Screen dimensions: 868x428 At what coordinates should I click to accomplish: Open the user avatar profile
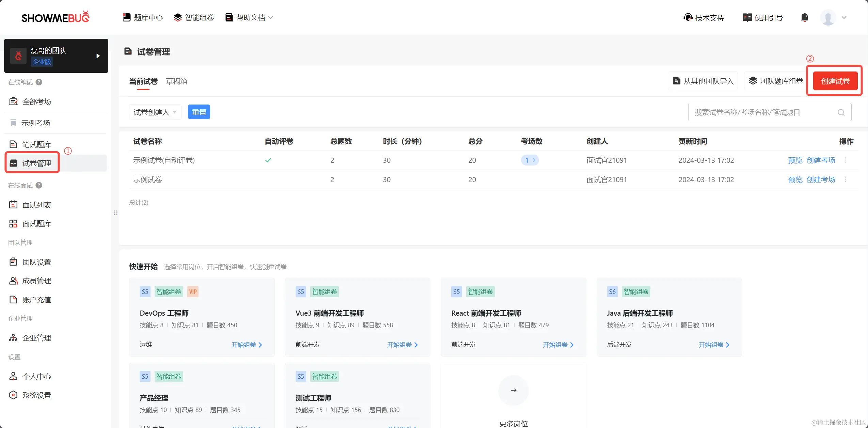[828, 17]
